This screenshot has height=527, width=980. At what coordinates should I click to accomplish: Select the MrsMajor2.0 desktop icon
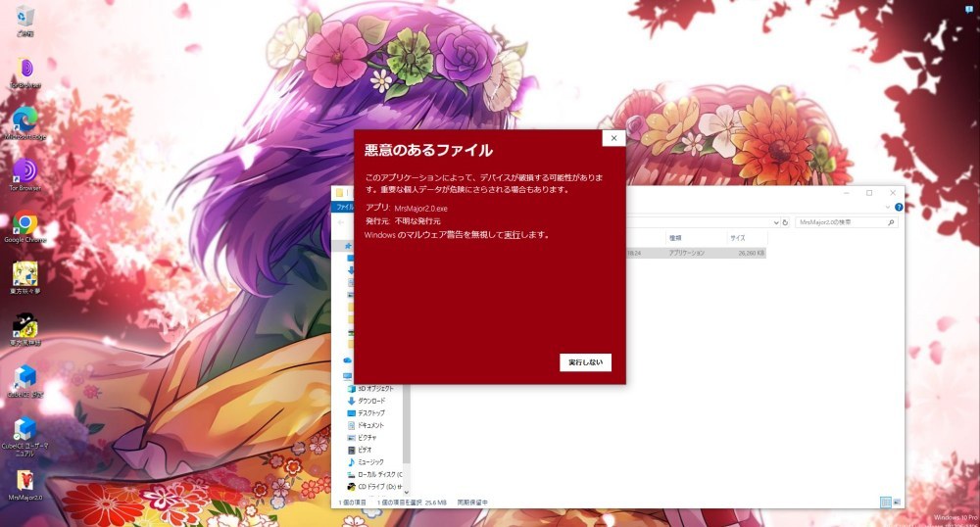(25, 485)
